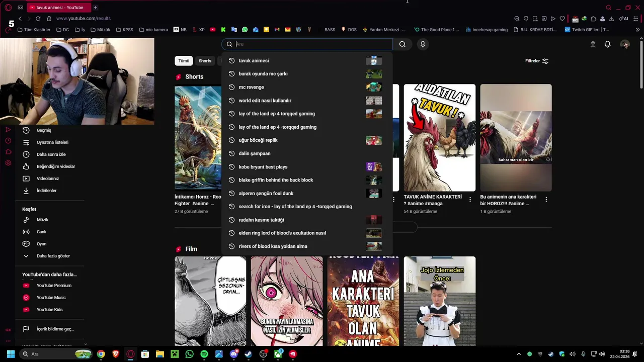Open more options for 'Bu animenin ana karakteri' short
Viewport: 644px width, 362px height.
(x=546, y=200)
